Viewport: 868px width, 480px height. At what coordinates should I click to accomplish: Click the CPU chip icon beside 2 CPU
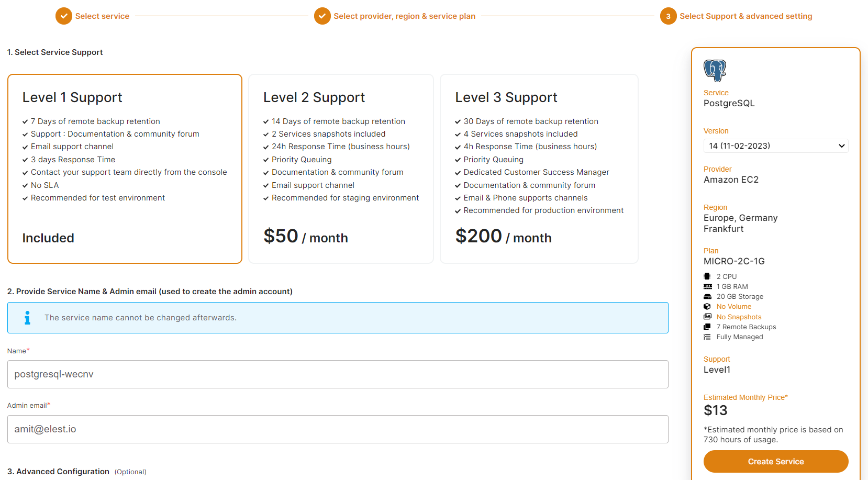point(707,276)
